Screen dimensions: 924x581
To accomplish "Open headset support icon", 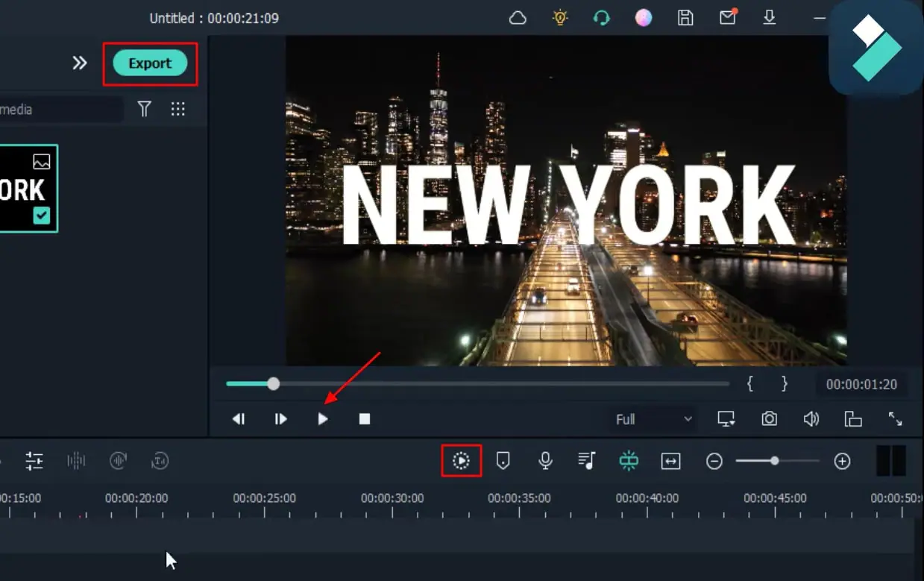I will coord(602,18).
